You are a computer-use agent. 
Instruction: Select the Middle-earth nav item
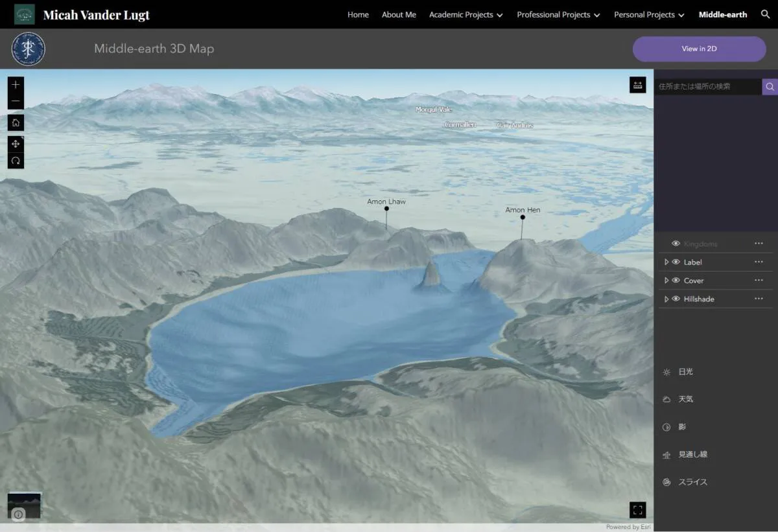coord(723,14)
